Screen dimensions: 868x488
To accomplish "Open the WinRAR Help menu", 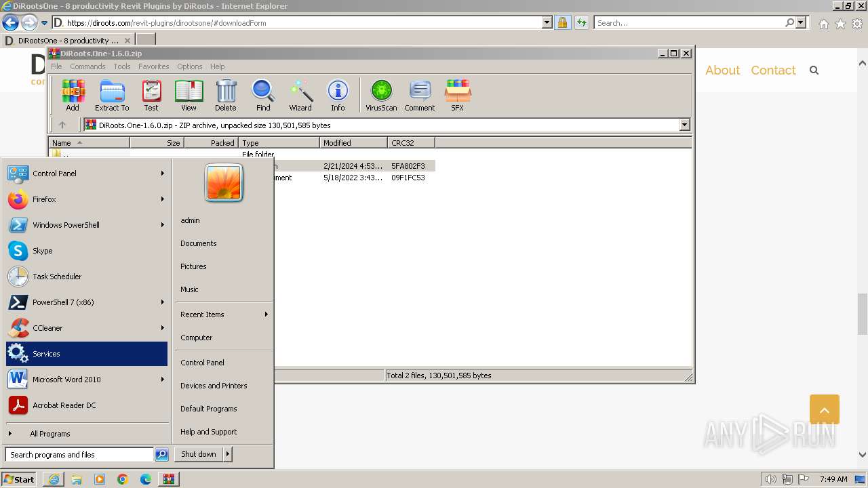I will pyautogui.click(x=218, y=66).
